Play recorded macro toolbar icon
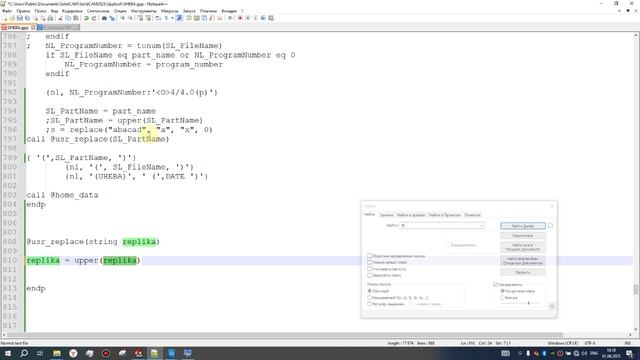This screenshot has width=640, height=360. coord(256,18)
